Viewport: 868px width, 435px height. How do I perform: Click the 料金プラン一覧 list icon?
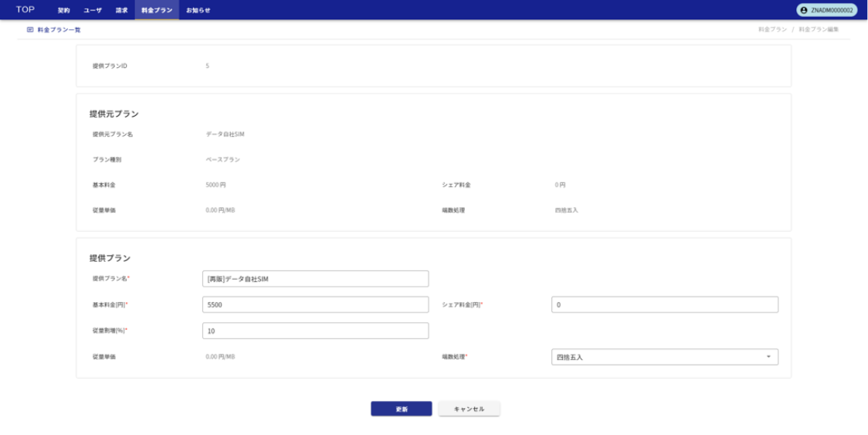pyautogui.click(x=30, y=29)
